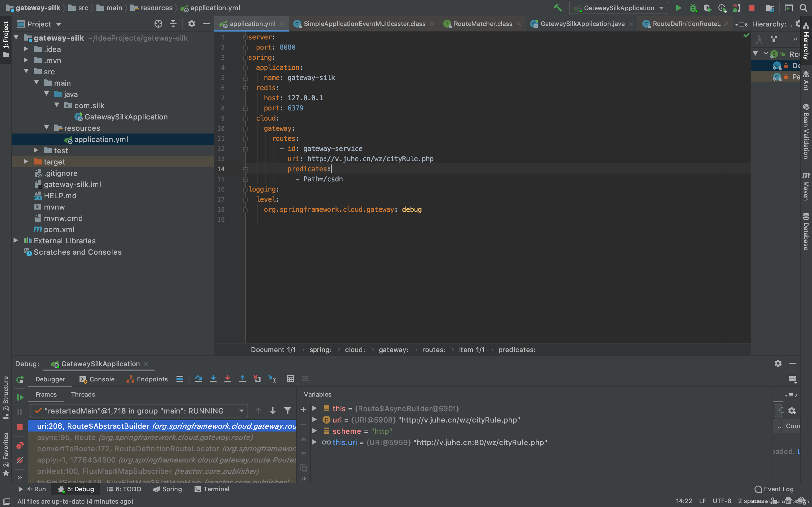Image resolution: width=812 pixels, height=507 pixels.
Task: Click Resume Program icon in Debug sidebar
Action: tap(20, 397)
